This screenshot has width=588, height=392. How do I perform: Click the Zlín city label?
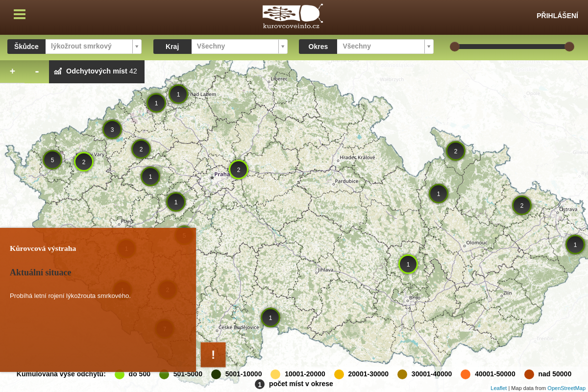coord(507,293)
